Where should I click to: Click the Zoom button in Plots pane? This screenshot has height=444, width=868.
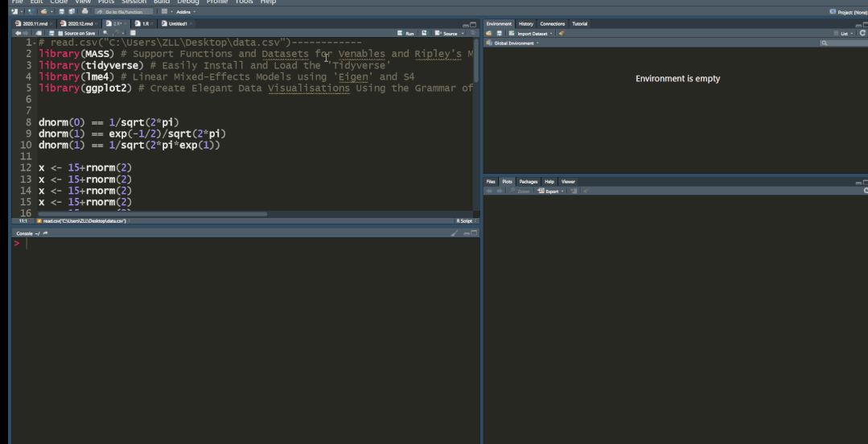pyautogui.click(x=520, y=191)
